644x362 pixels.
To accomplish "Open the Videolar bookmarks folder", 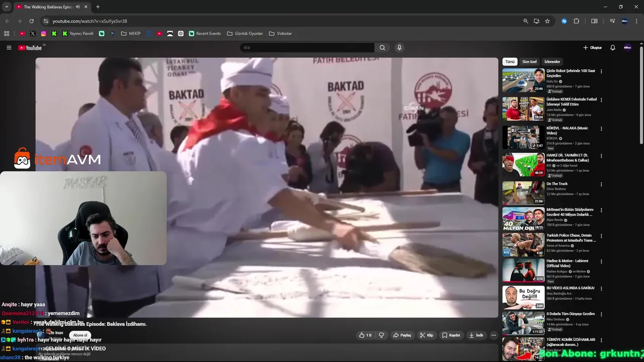I will pos(280,34).
